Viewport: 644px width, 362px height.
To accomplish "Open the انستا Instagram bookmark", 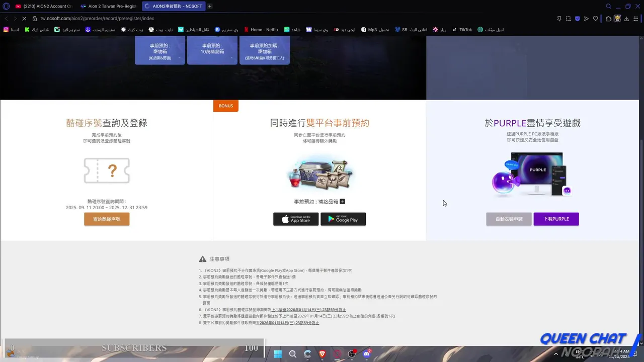I will tap(12, 30).
